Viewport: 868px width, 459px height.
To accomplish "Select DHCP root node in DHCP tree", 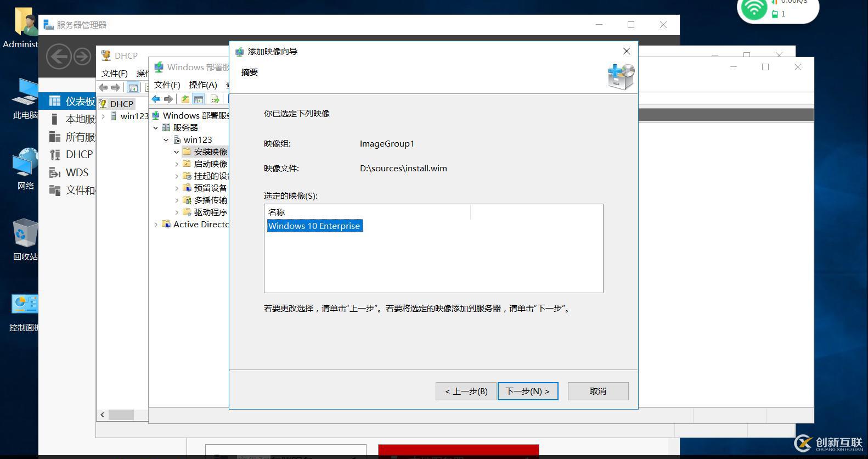I will tap(116, 103).
